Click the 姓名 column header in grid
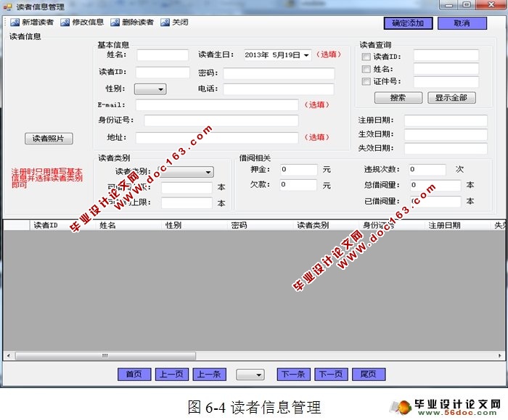The height and width of the screenshot is (420, 508). [128, 226]
